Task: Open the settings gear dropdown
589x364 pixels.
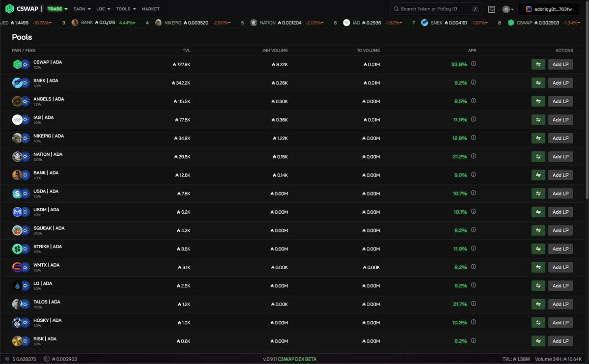Action: pos(508,9)
